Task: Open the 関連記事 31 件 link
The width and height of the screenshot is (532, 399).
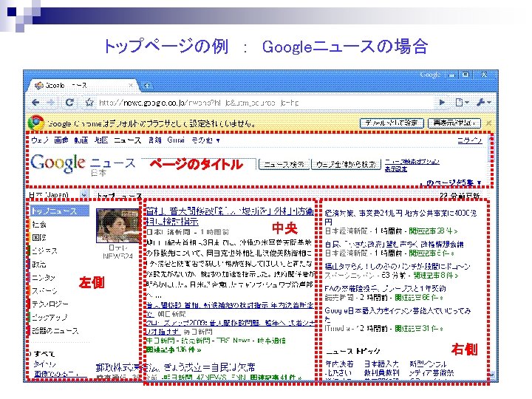Action: [x=419, y=328]
